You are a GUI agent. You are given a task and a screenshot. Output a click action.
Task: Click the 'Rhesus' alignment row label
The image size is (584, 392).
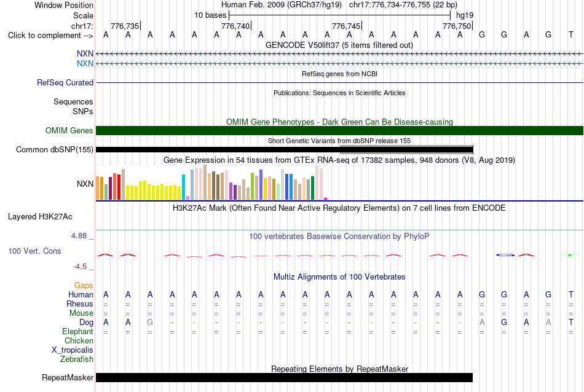[x=80, y=304]
